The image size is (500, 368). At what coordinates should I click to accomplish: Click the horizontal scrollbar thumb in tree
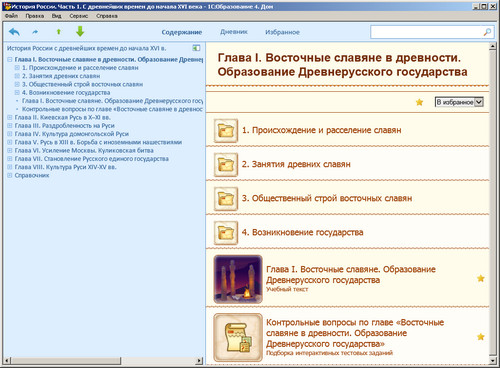click(66, 360)
